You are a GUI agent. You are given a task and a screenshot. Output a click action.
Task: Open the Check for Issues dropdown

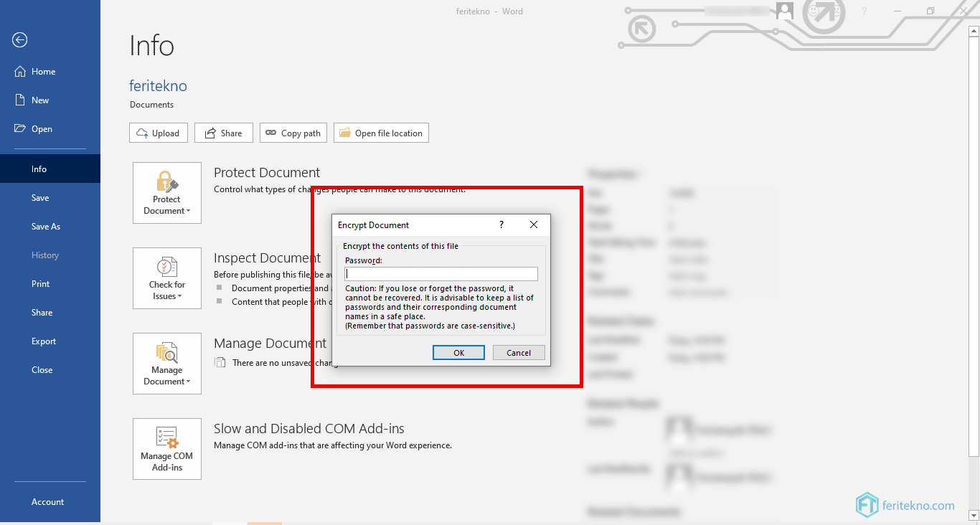167,278
